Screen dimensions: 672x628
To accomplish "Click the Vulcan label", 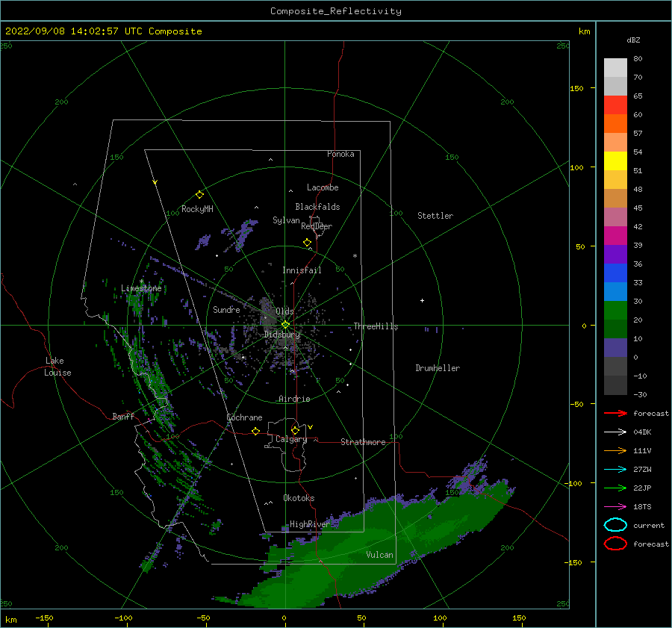I will [379, 555].
